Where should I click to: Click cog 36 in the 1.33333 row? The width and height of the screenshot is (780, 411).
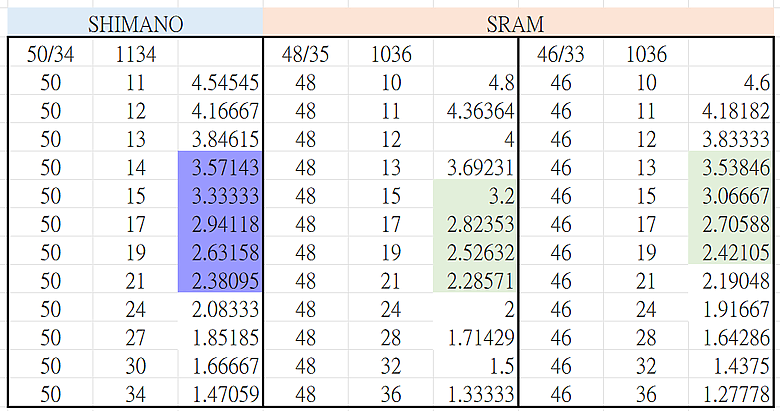(391, 394)
